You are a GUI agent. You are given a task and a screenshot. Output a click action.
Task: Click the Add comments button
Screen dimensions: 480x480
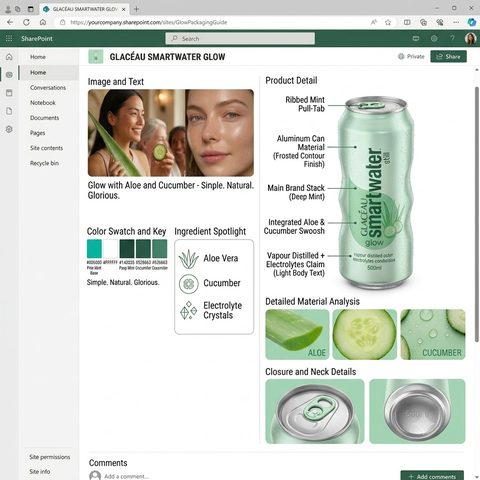click(432, 475)
